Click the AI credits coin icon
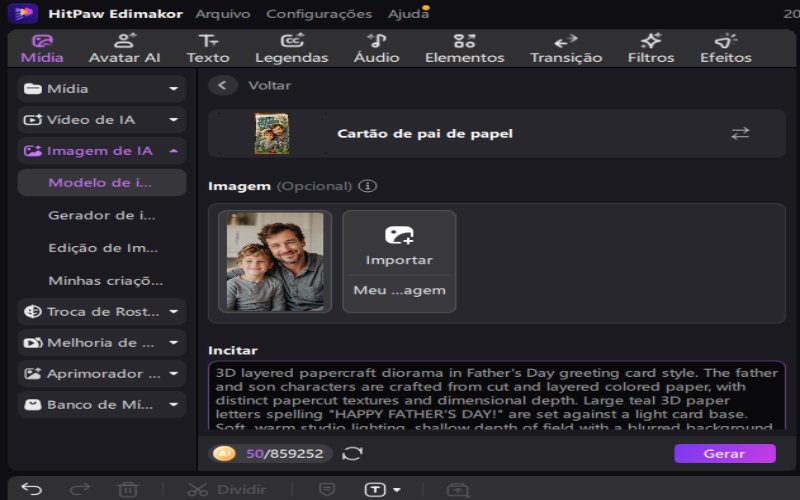800x500 pixels. (x=224, y=453)
